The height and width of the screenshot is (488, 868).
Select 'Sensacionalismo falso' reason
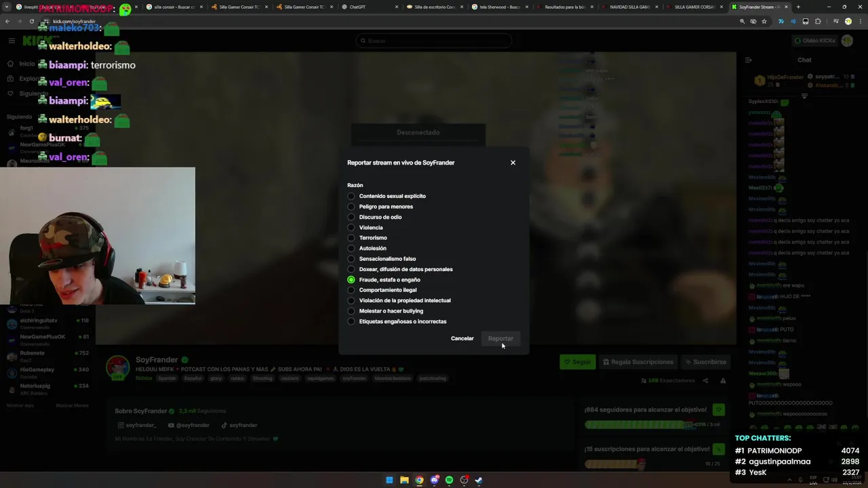tap(382, 259)
